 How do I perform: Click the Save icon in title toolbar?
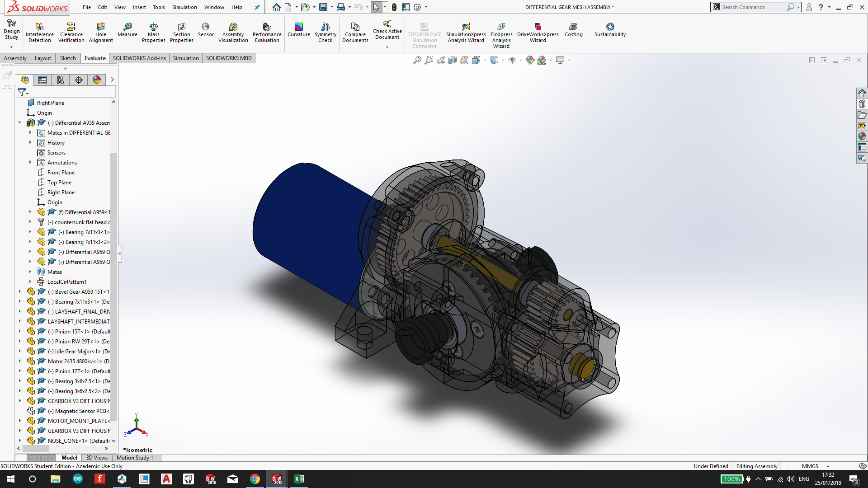[x=323, y=7]
